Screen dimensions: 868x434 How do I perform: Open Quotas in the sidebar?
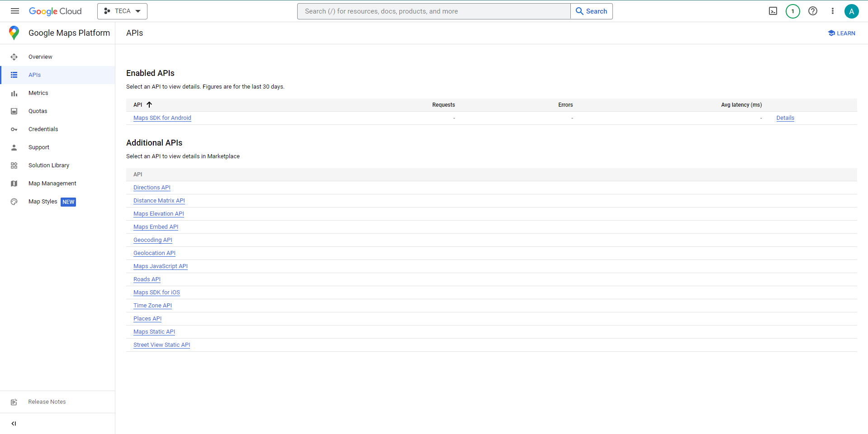38,111
